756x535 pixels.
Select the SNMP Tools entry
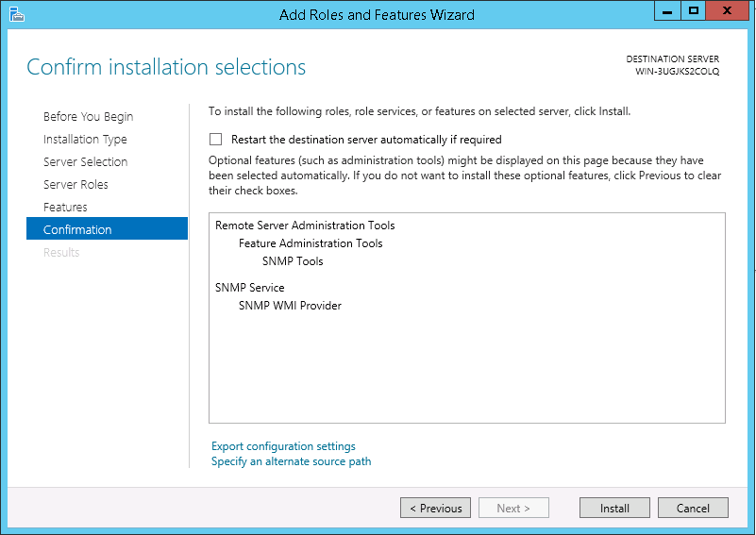293,261
